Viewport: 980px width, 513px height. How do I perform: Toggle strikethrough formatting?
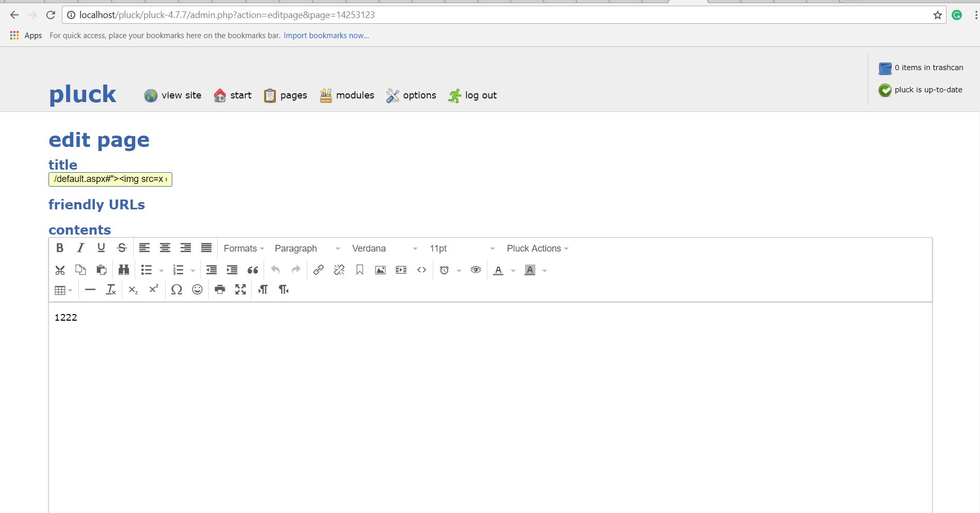tap(122, 248)
